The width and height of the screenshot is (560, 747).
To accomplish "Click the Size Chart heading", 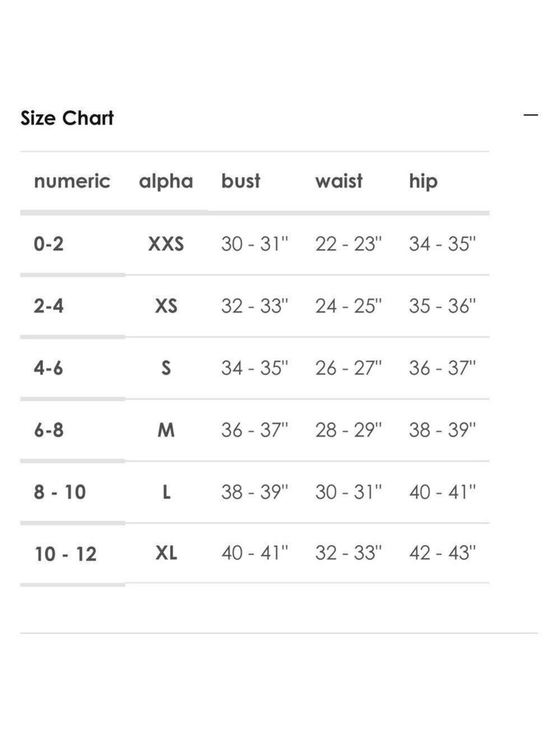I will (67, 118).
